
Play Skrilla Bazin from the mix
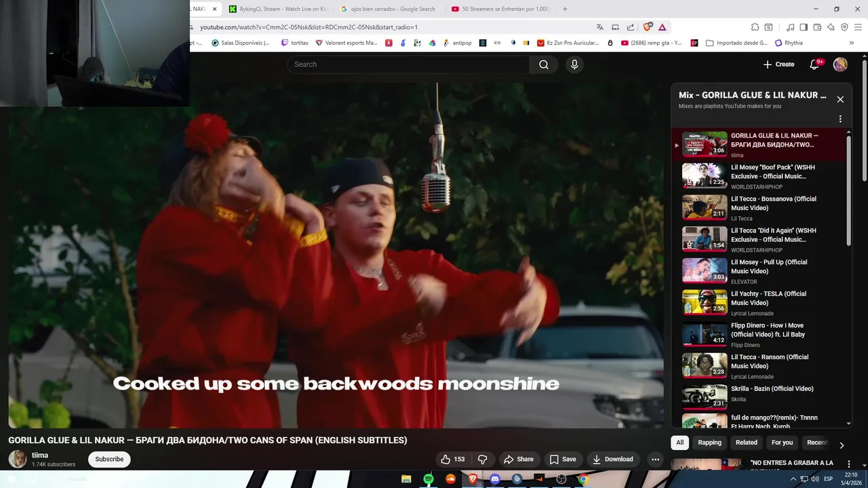759,397
